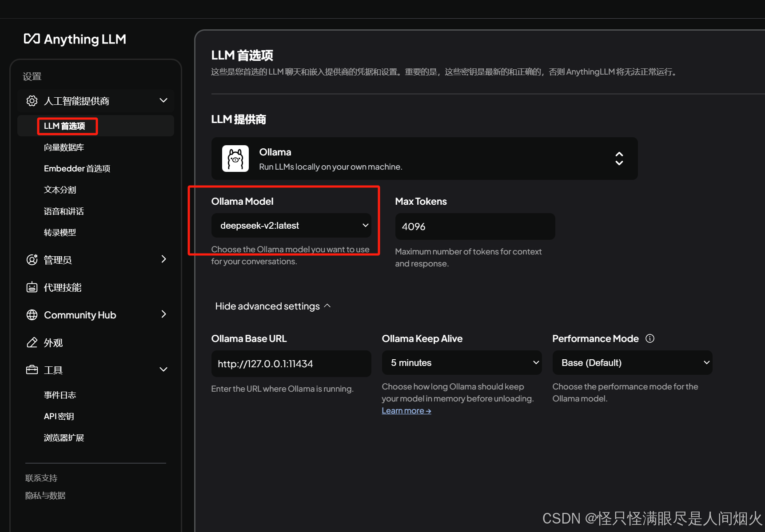Screen dimensions: 765x532
Task: Click the agent skills robot icon
Action: coord(32,287)
